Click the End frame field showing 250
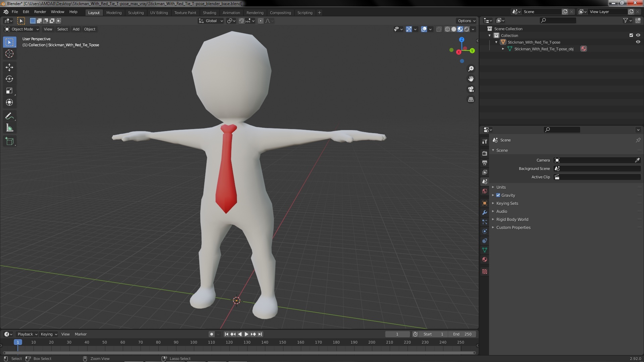 (x=462, y=334)
